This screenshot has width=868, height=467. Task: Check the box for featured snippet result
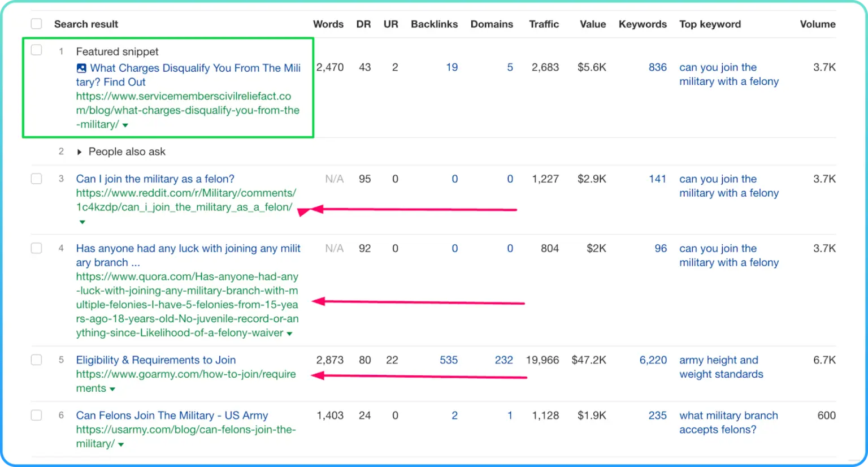pos(37,50)
